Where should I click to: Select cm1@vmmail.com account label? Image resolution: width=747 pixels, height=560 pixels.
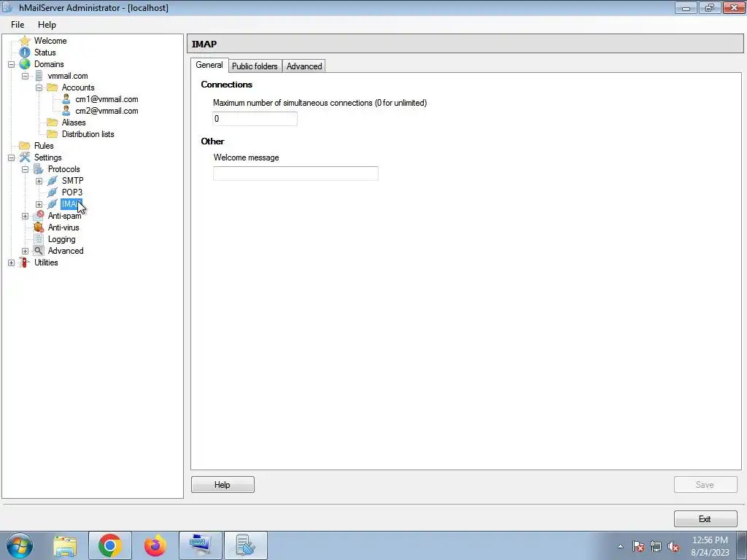pyautogui.click(x=107, y=99)
